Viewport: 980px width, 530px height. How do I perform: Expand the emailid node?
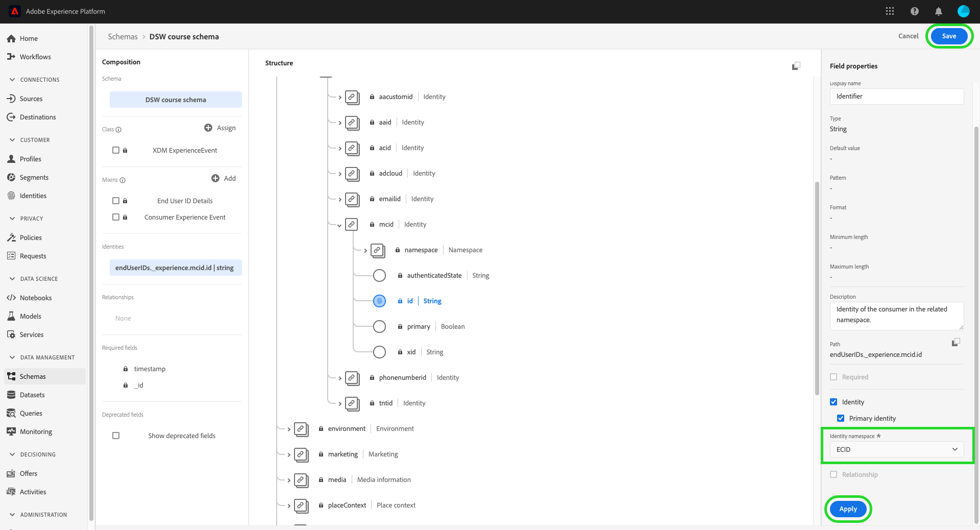339,199
